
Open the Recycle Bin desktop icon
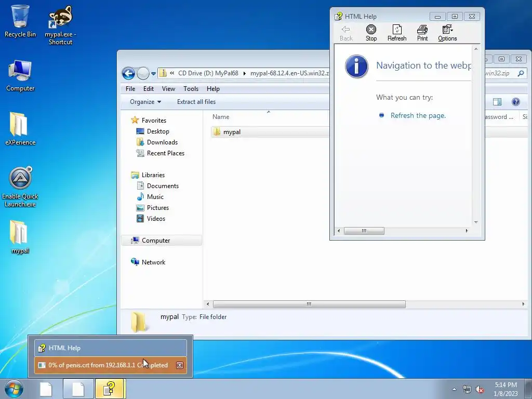coord(20,21)
